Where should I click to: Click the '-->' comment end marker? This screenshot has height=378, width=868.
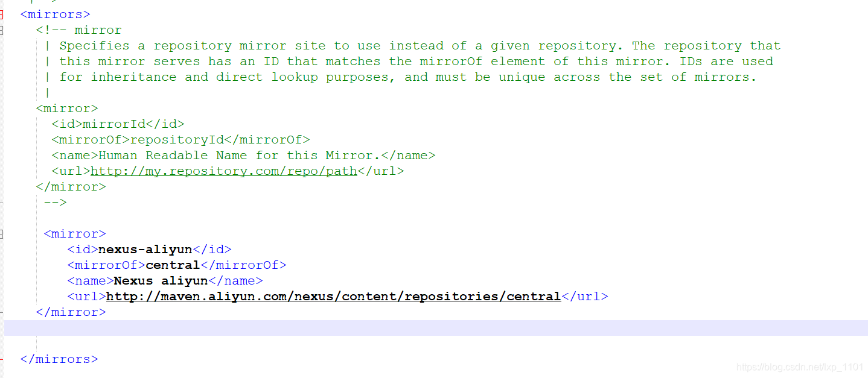[x=55, y=202]
